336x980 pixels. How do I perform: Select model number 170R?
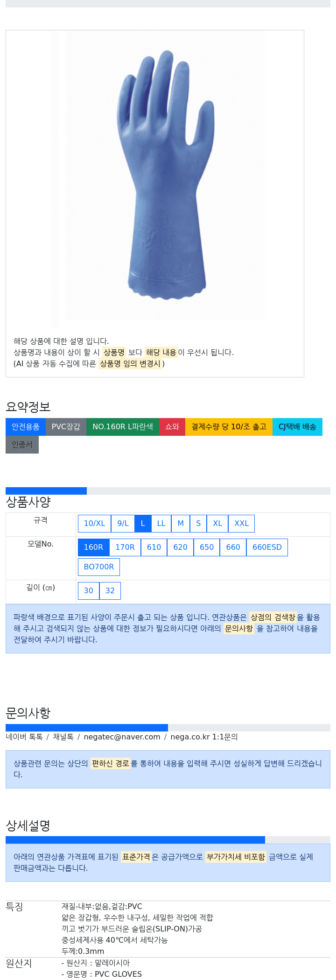[125, 547]
